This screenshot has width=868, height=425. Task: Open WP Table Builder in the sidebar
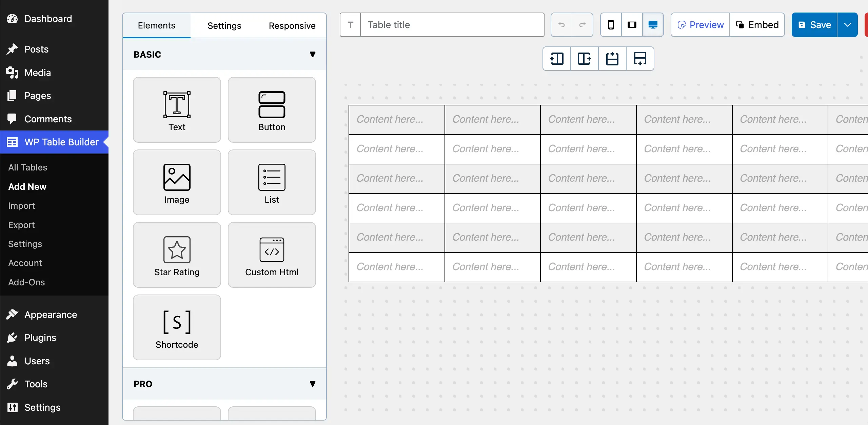(54, 142)
